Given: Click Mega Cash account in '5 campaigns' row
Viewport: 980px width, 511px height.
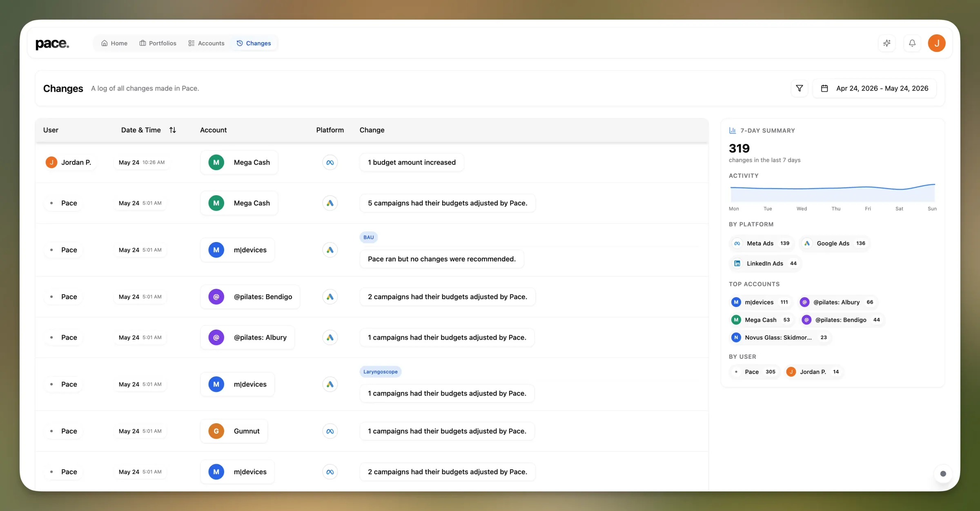Looking at the screenshot, I should tap(239, 203).
